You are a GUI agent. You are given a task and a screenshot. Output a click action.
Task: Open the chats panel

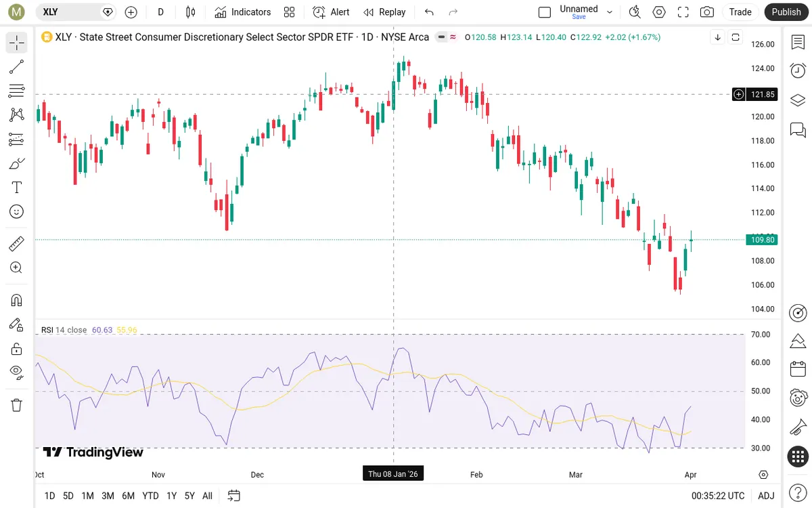point(798,129)
